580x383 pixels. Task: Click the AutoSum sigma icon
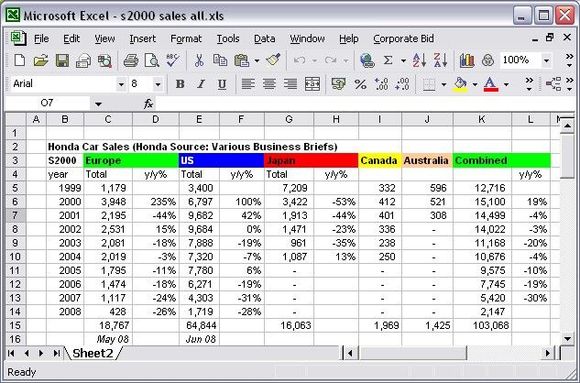388,60
